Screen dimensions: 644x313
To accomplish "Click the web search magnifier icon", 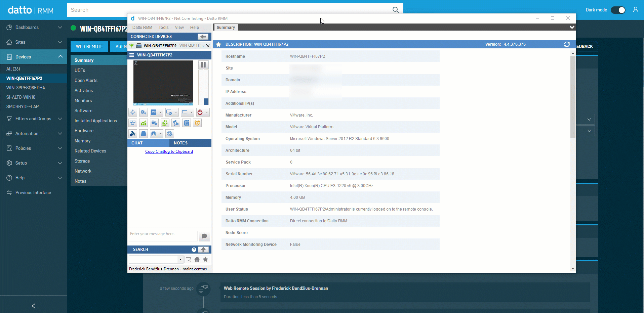I will coord(396,10).
